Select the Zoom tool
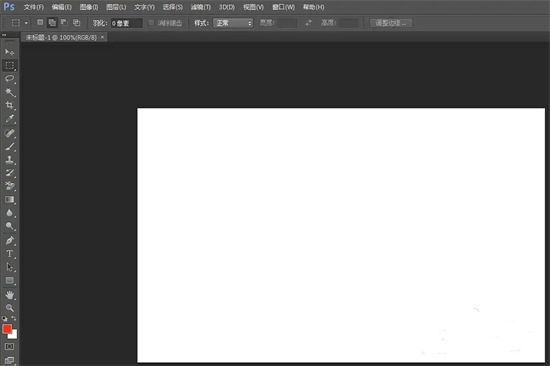 click(9, 308)
